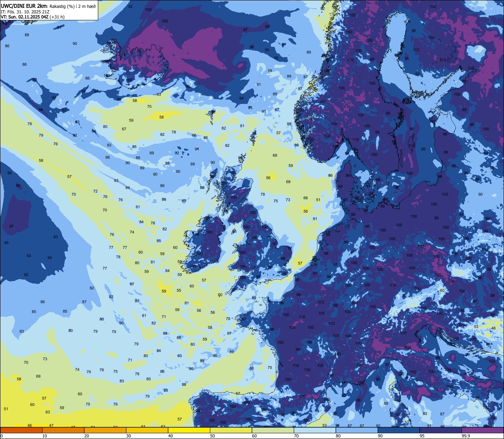Click the (+31 h) forecast offset text
The width and height of the screenshot is (504, 439).
57,17
